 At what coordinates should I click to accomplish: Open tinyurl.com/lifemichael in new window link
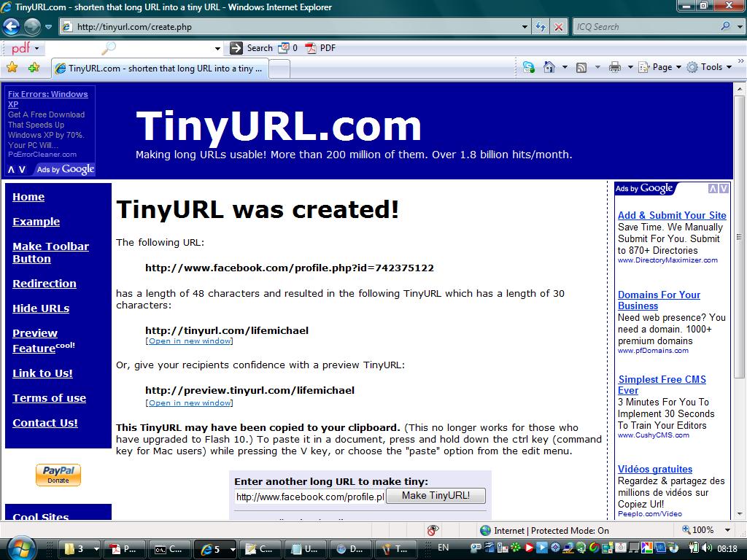[190, 341]
